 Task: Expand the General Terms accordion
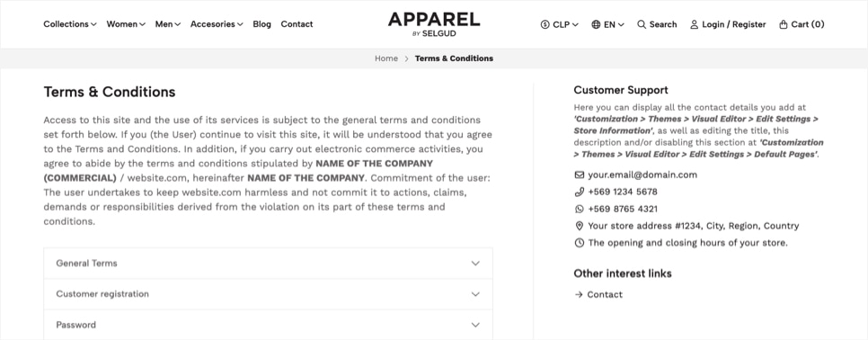point(268,263)
